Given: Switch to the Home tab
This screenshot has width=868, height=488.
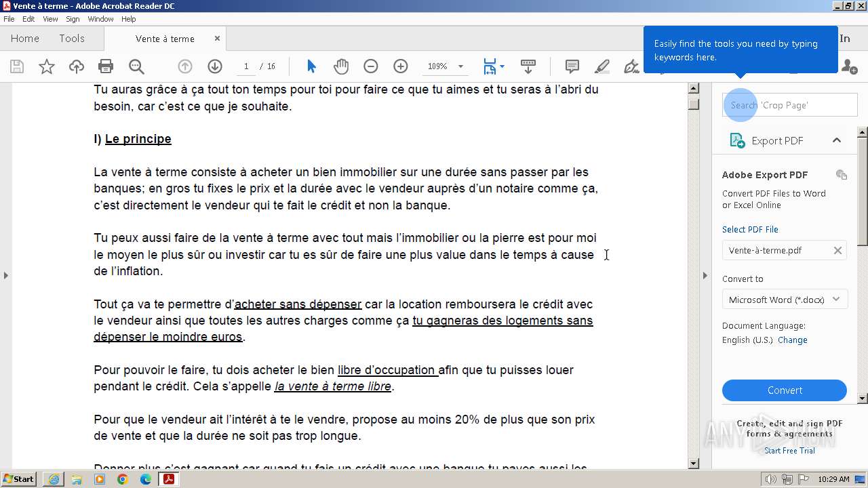Looking at the screenshot, I should coord(25,39).
